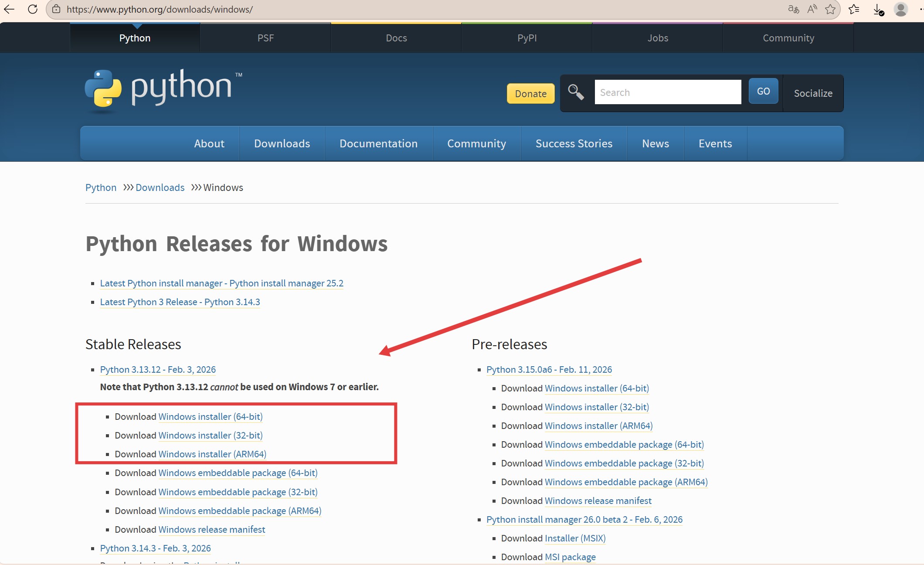
Task: Download Windows installer (64-bit) for 3.13.12
Action: (211, 416)
